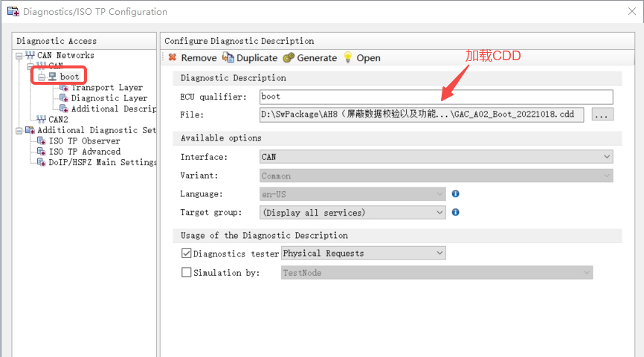Image resolution: width=644 pixels, height=357 pixels.
Task: Select ISO TP Observer tree item
Action: click(x=84, y=141)
